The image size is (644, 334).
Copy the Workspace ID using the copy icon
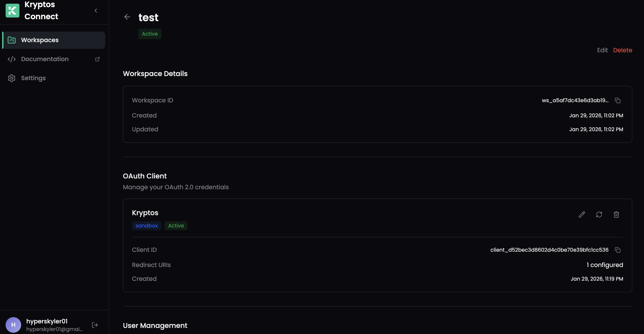click(x=617, y=100)
